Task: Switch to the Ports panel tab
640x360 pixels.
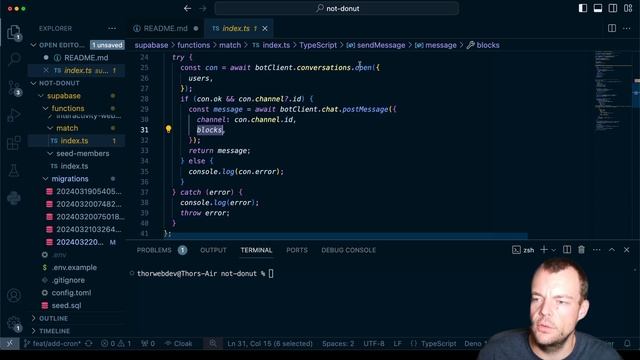Action: (x=297, y=250)
